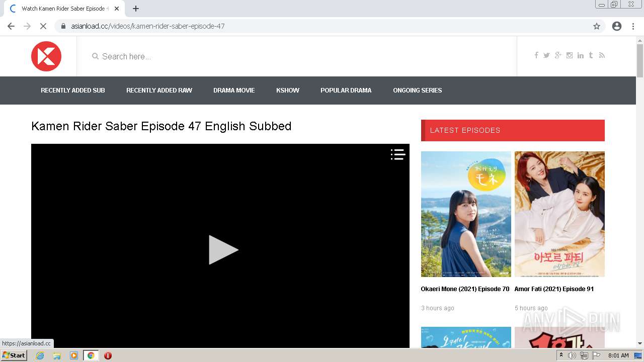644x362 pixels.
Task: Open a new browser tab
Action: click(x=136, y=9)
